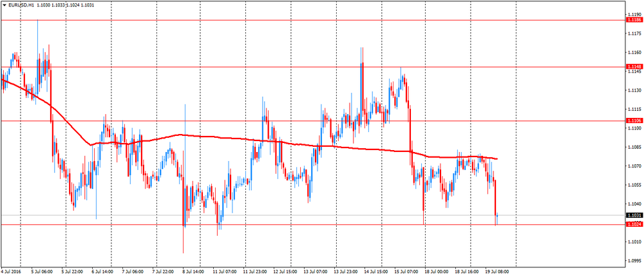Viewport: 644px width, 277px height.
Task: Click the 1.1130 price axis value
Action: 633,90
